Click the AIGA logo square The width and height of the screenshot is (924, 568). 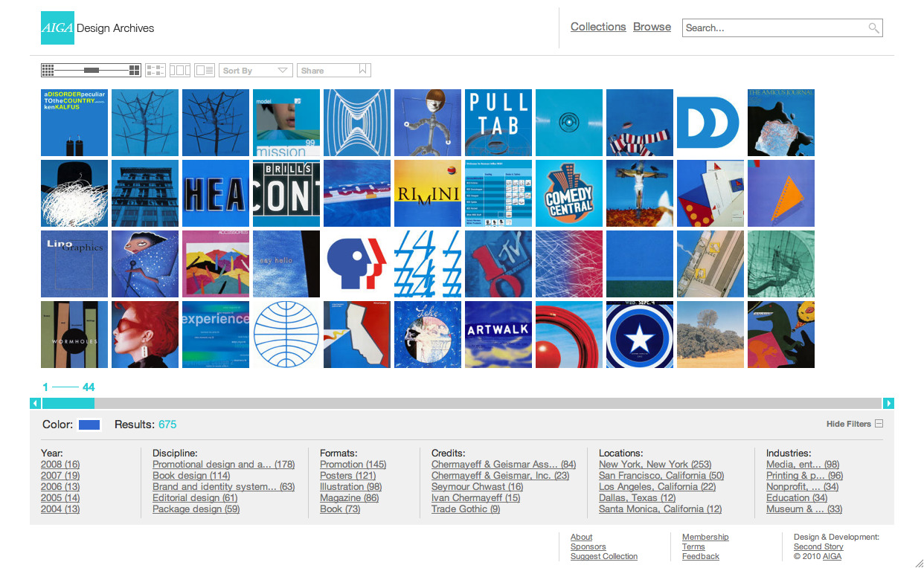pos(58,28)
